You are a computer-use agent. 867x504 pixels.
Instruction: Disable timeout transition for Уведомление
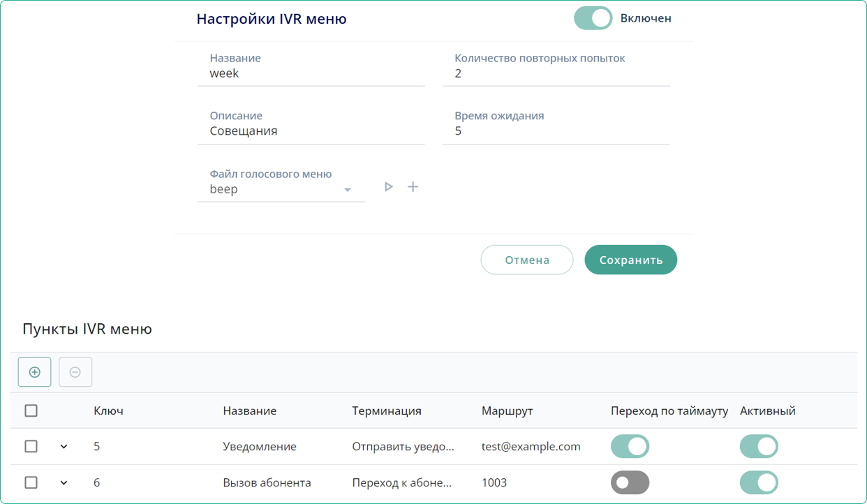(x=630, y=446)
